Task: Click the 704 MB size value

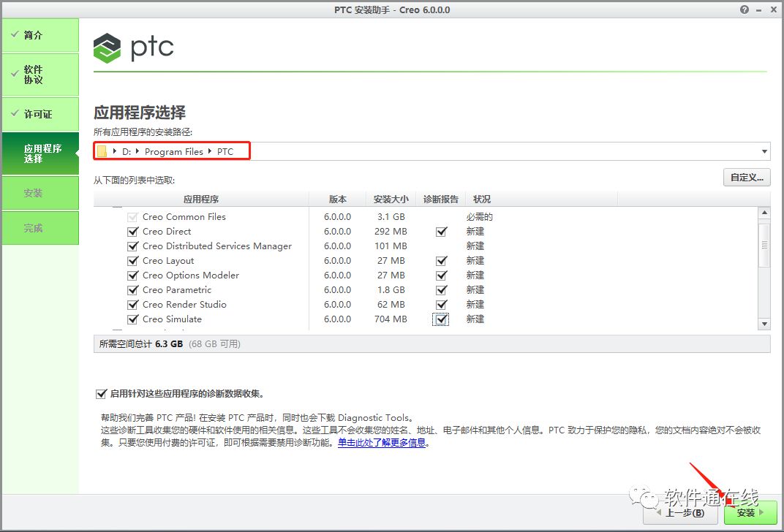Action: click(391, 319)
